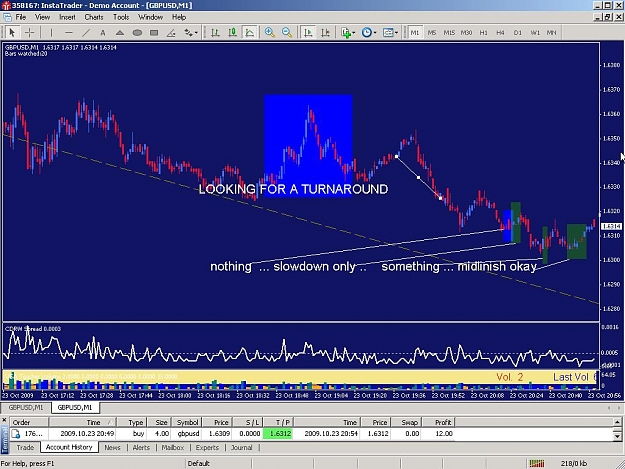Switch chart to Candlesticks mode

(x=232, y=32)
